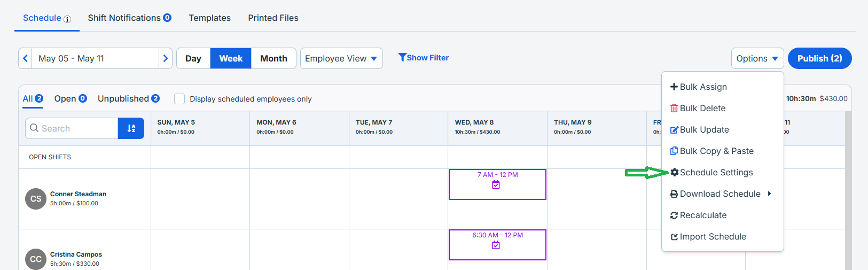Click calendar icon in Conner's 7 AM shift
The image size is (868, 270).
[x=496, y=185]
